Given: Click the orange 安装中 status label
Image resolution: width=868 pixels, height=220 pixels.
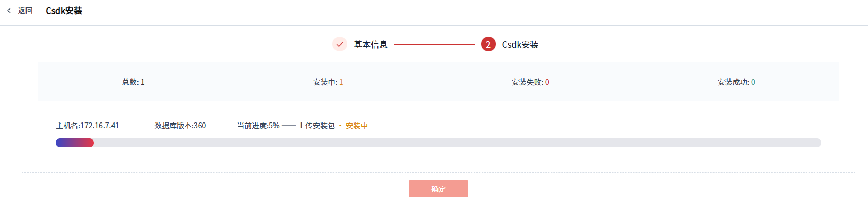Looking at the screenshot, I should coord(357,126).
